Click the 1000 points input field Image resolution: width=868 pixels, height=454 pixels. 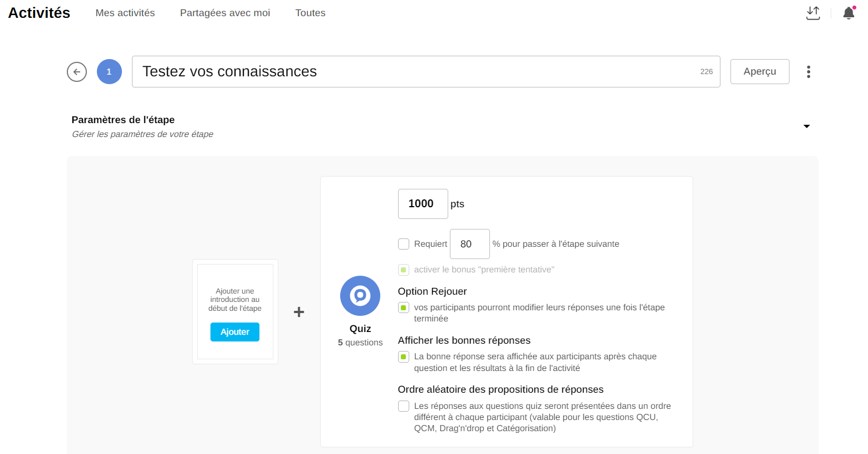(x=423, y=204)
